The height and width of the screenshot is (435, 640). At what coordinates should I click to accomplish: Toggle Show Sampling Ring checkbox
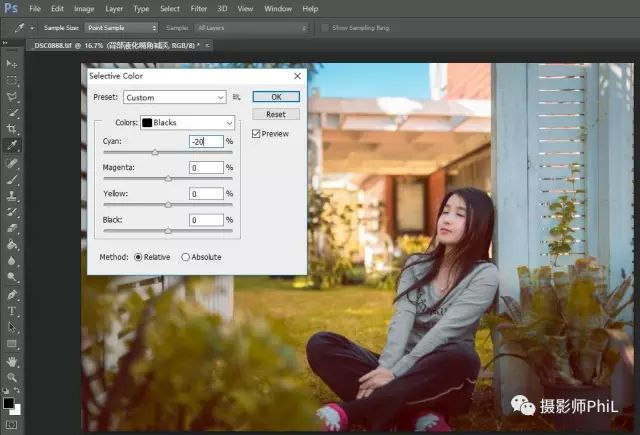tap(325, 28)
